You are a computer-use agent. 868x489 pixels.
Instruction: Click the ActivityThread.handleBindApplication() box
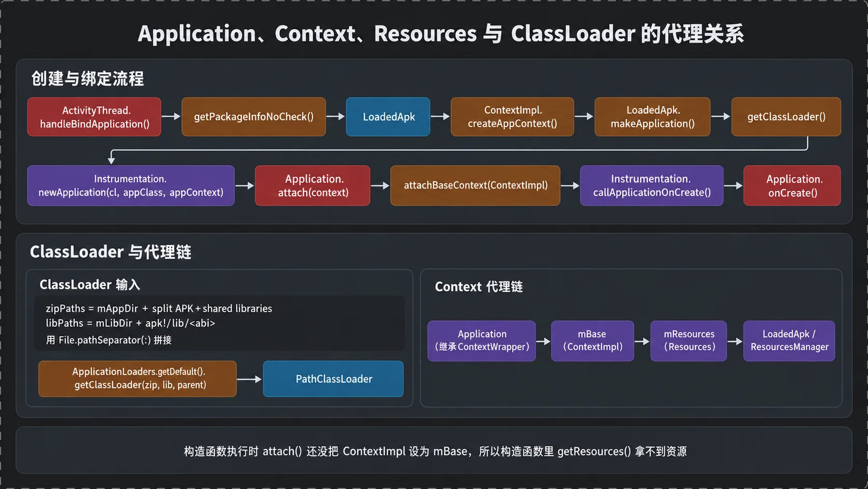(94, 117)
